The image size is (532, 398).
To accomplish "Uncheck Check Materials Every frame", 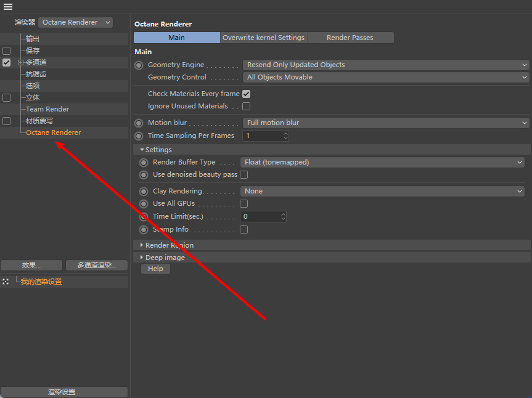I will [x=247, y=94].
